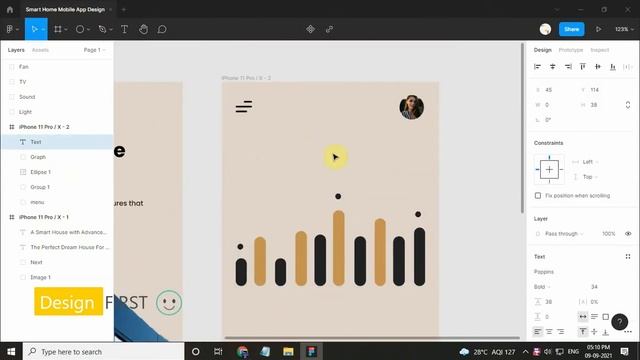640x360 pixels.
Task: Click the Create component icon
Action: (310, 29)
